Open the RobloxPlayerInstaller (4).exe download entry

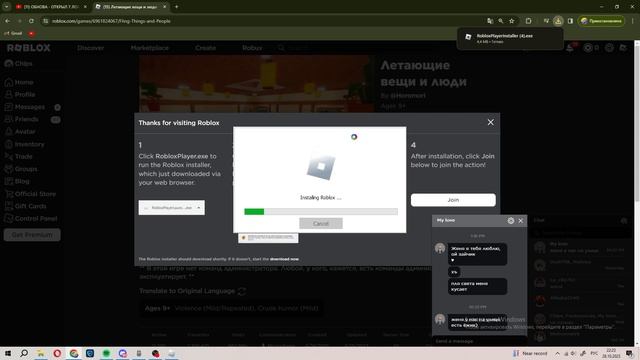coord(510,38)
